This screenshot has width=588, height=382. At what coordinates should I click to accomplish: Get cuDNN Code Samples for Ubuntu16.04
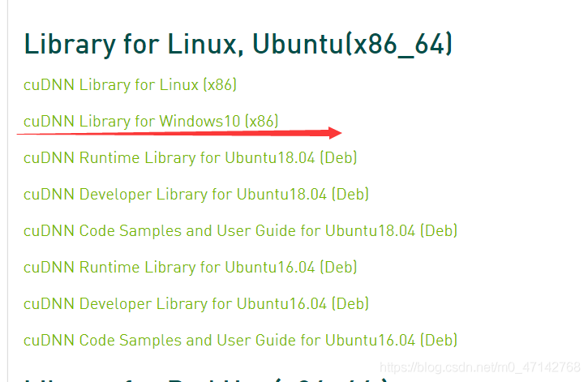click(240, 340)
